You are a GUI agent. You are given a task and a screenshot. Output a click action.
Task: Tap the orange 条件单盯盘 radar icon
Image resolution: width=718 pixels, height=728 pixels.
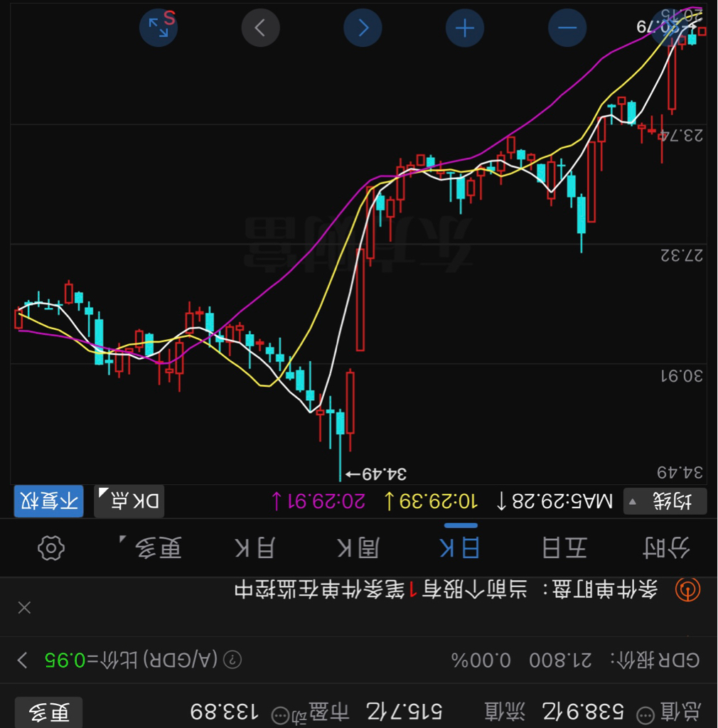(687, 589)
